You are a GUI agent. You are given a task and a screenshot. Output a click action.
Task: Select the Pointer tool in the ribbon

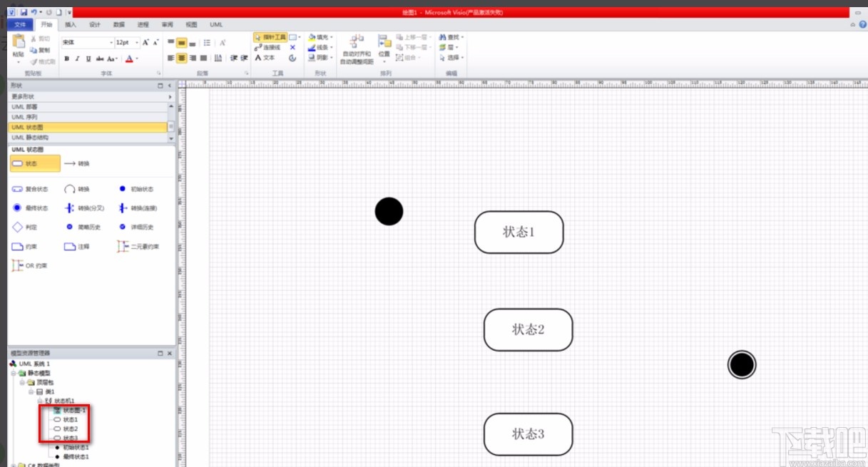(271, 36)
